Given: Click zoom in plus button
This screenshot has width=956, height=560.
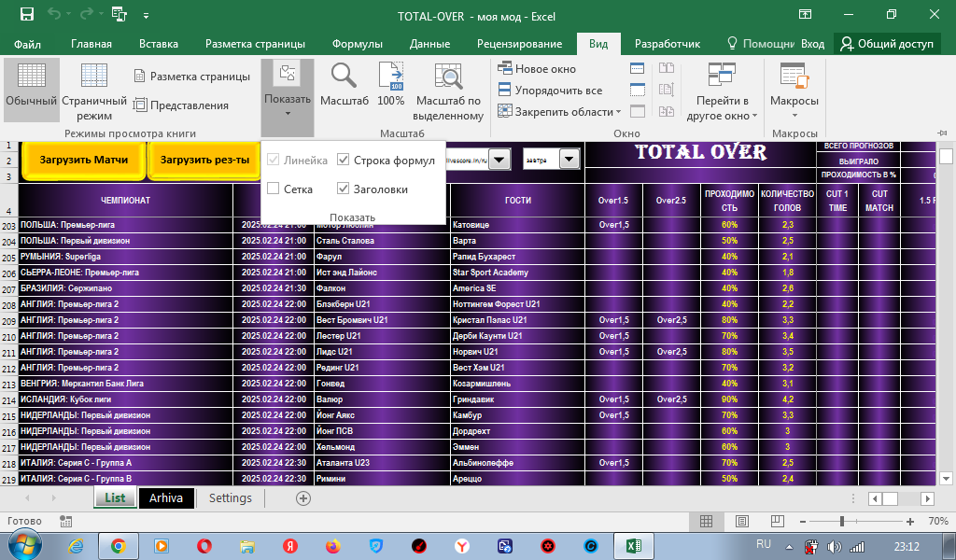Looking at the screenshot, I should [x=910, y=522].
